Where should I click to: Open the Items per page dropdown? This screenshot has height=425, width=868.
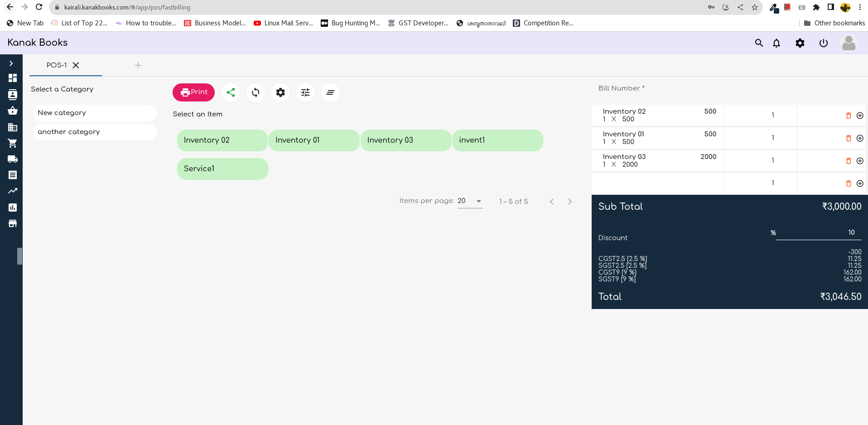[x=470, y=201]
